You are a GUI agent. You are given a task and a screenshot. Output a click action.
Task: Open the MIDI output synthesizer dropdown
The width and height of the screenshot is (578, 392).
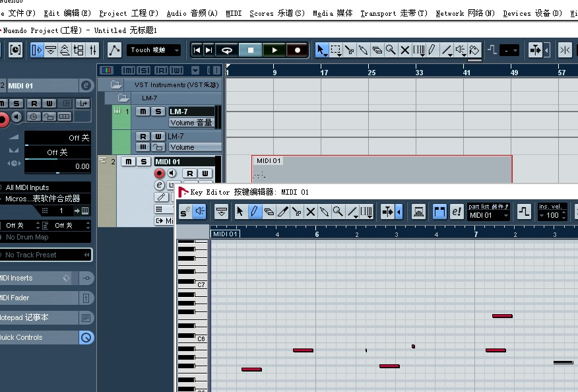point(46,199)
